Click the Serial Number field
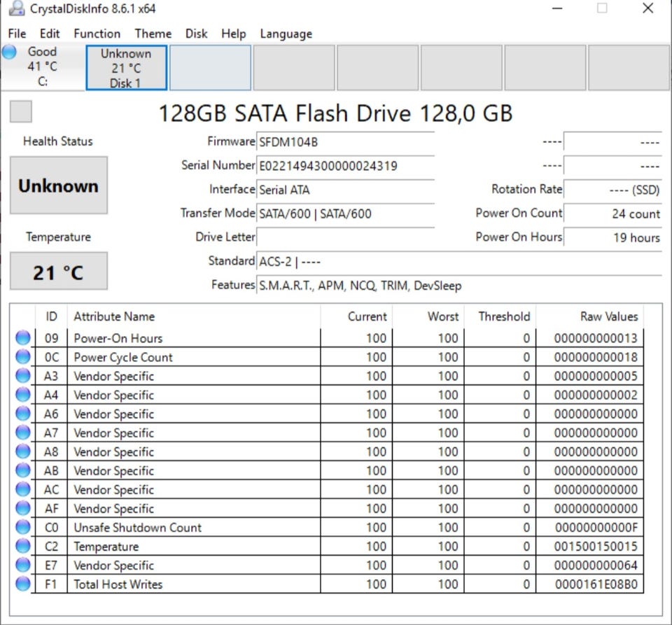Screen dimensions: 672x625 345,166
